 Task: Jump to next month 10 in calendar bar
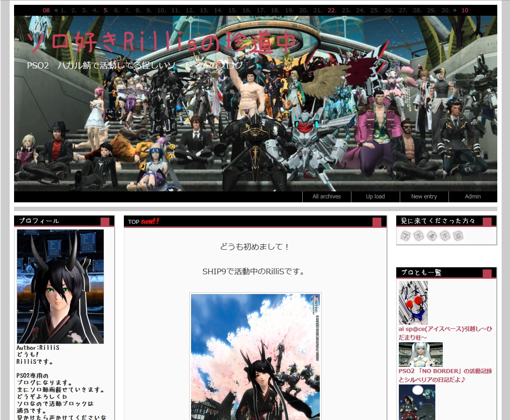(465, 11)
